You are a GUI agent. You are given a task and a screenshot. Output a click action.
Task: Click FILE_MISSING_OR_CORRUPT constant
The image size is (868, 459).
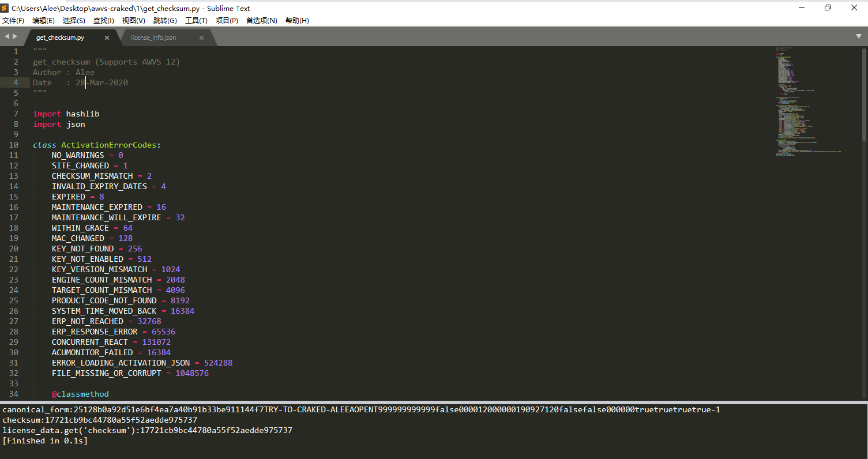pyautogui.click(x=107, y=373)
